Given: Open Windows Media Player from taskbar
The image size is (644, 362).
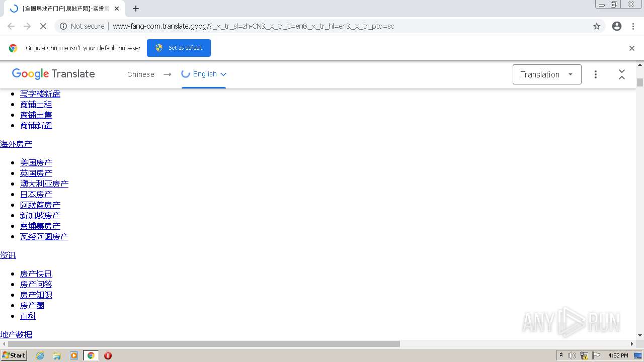Looking at the screenshot, I should tap(74, 355).
